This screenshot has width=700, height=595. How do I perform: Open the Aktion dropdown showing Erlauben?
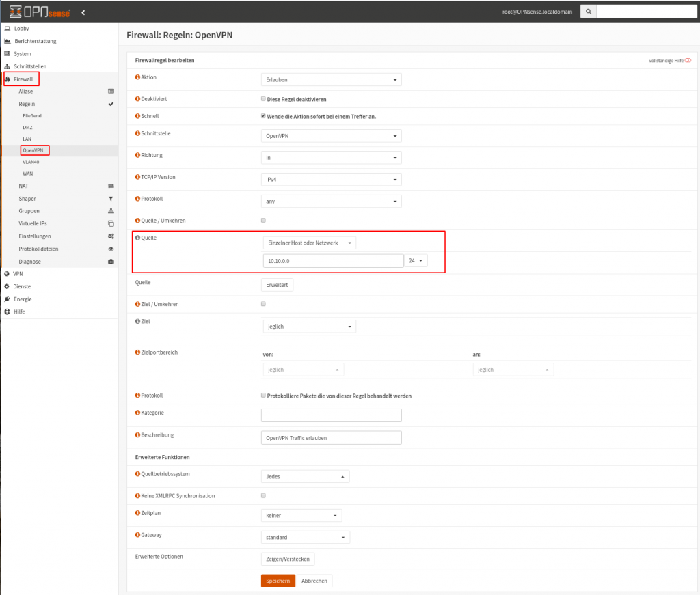point(331,79)
